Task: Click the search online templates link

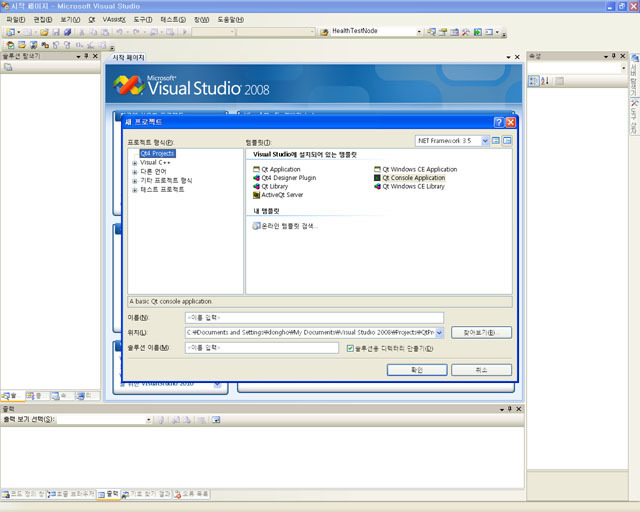Action: pyautogui.click(x=285, y=226)
